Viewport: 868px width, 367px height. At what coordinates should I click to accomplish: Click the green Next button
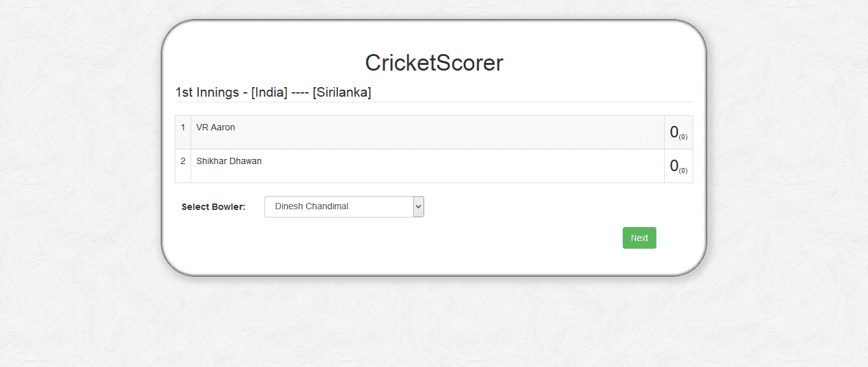pyautogui.click(x=639, y=238)
